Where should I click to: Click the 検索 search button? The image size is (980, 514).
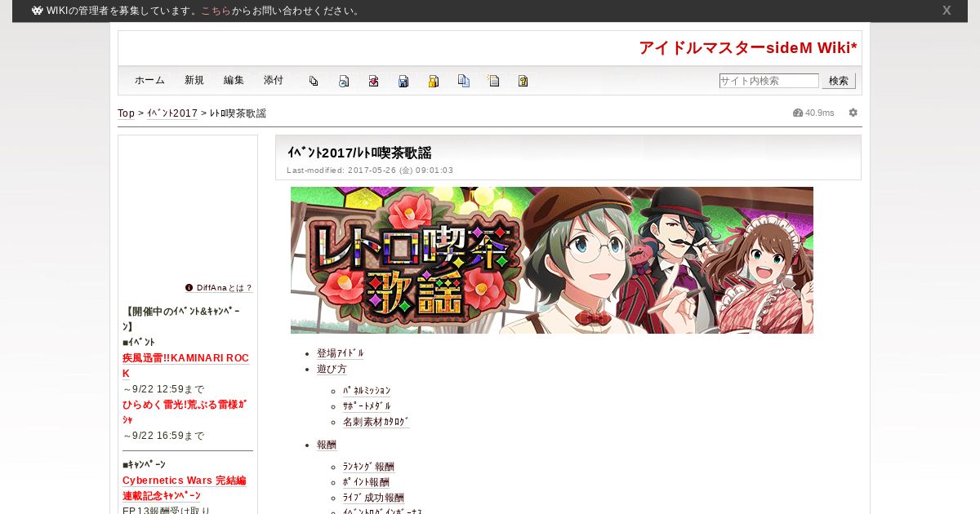(839, 81)
